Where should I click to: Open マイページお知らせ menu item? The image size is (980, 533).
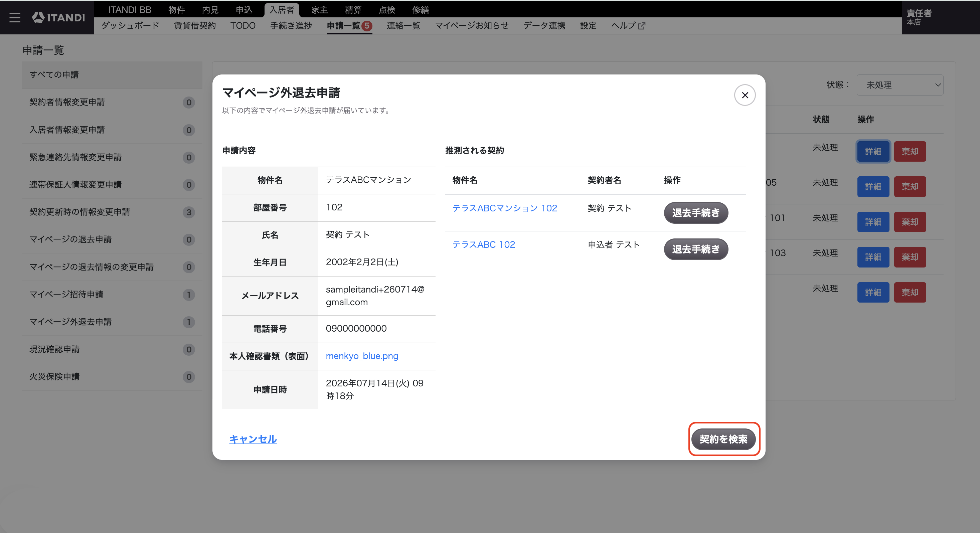[472, 25]
